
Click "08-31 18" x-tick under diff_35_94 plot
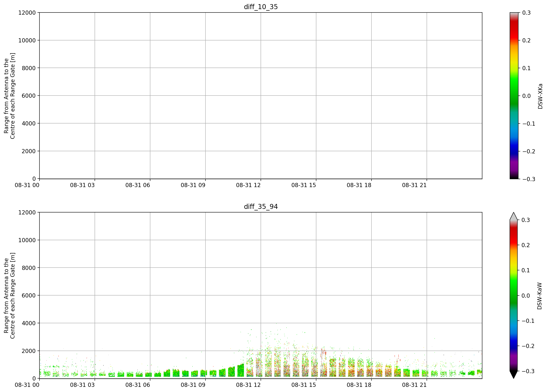(x=359, y=385)
